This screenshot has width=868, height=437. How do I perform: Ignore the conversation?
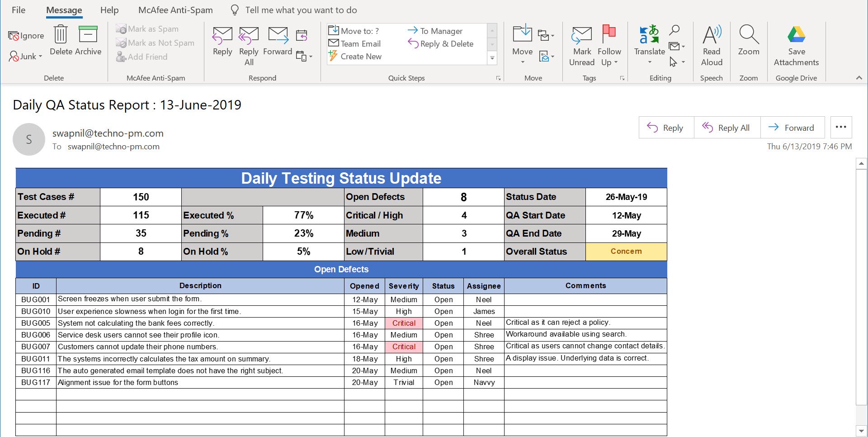(x=26, y=35)
